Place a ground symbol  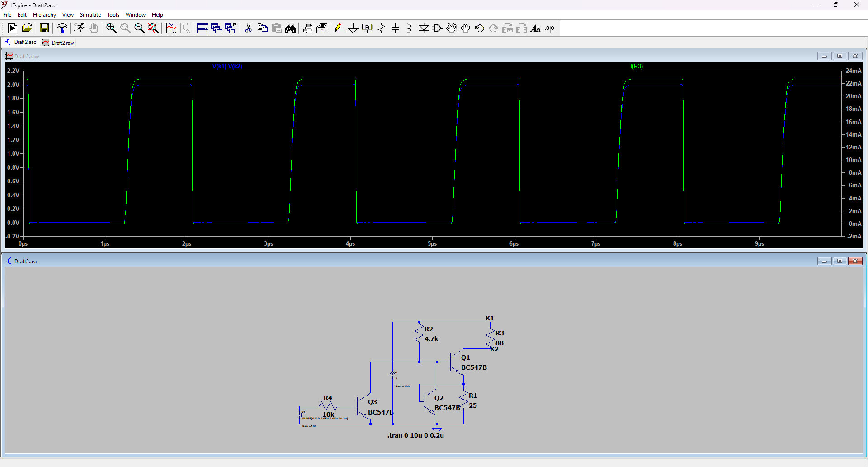(353, 29)
